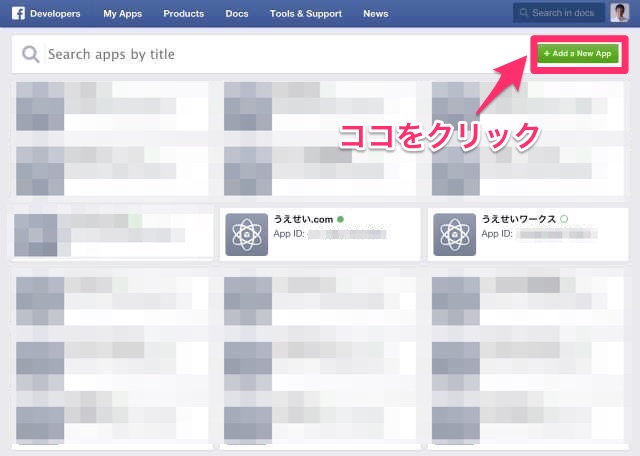Viewport: 640px width, 456px height.
Task: Open Tools & Support menu
Action: click(306, 13)
